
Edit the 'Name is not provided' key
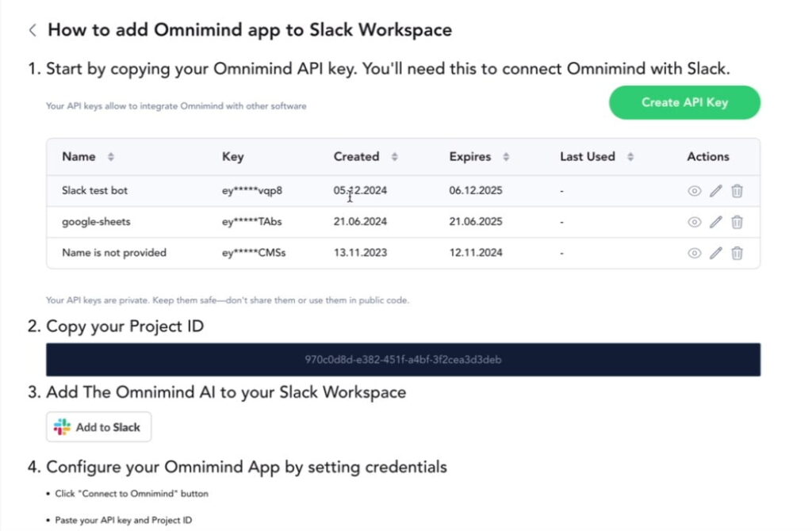(x=715, y=253)
